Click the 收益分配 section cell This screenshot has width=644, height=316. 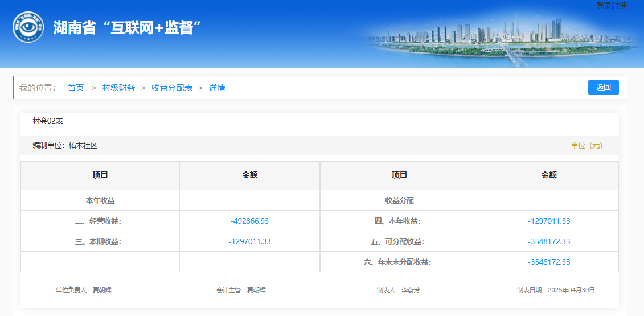[399, 200]
